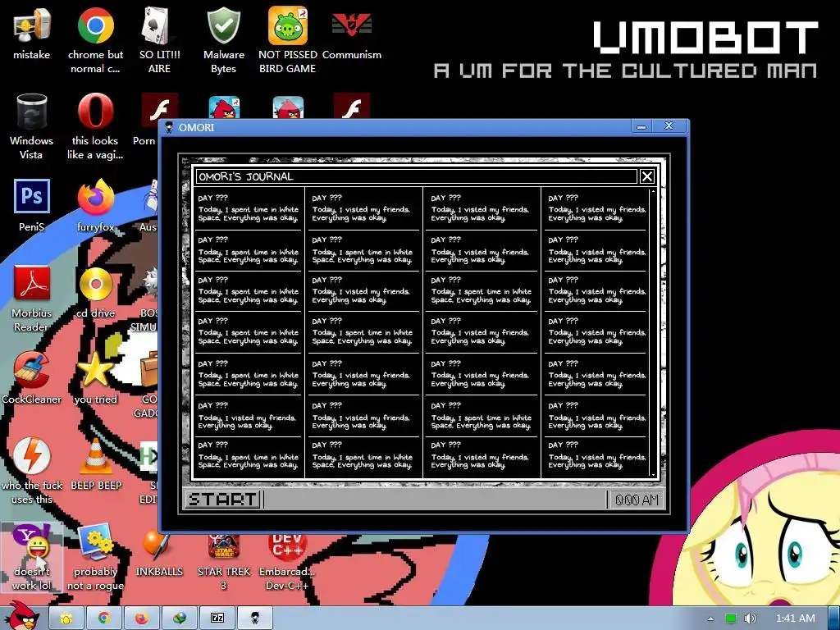Select the 'you tried' gold star icon
The width and height of the screenshot is (840, 630).
tap(95, 370)
